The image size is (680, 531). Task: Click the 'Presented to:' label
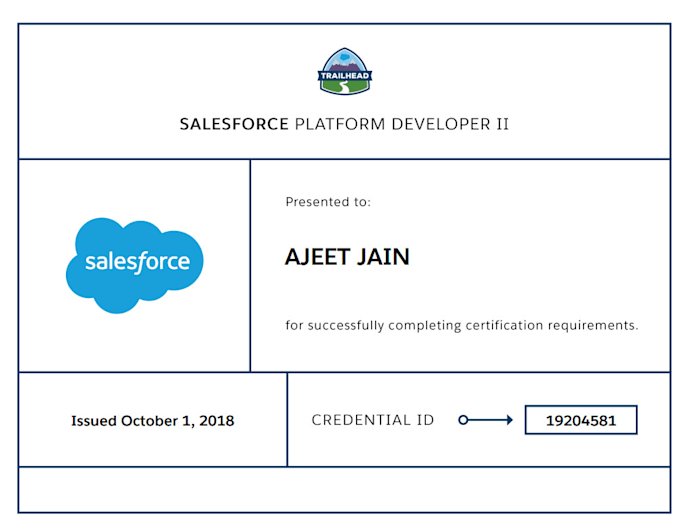pyautogui.click(x=328, y=202)
